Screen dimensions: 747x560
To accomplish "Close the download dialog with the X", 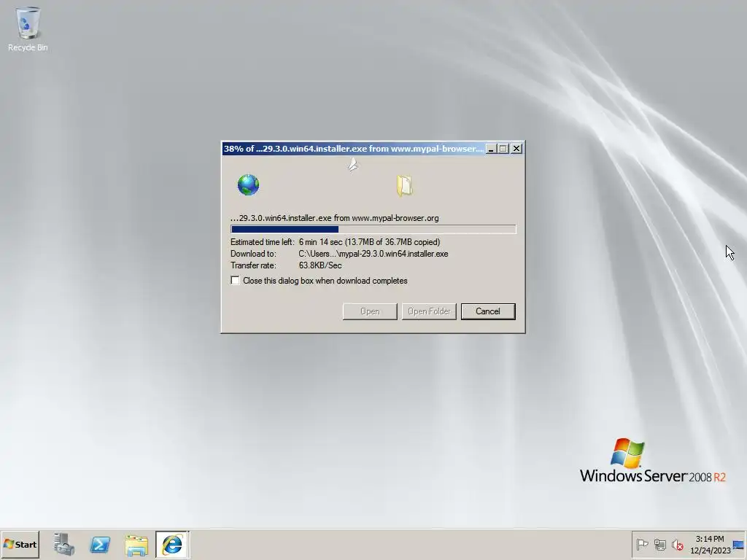I will (516, 149).
